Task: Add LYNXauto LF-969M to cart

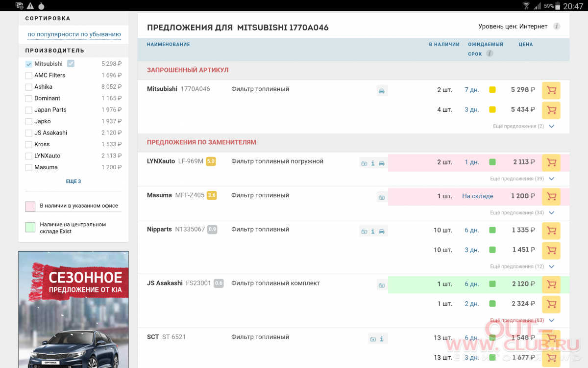Action: [x=551, y=162]
